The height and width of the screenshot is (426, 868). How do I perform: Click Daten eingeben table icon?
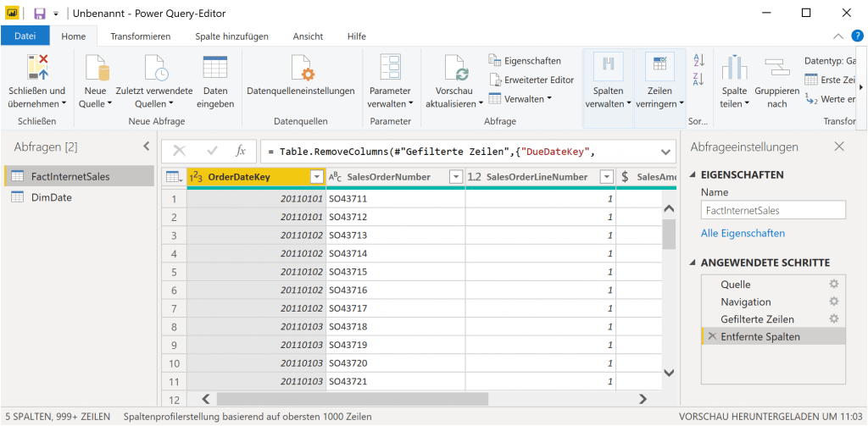click(x=214, y=68)
